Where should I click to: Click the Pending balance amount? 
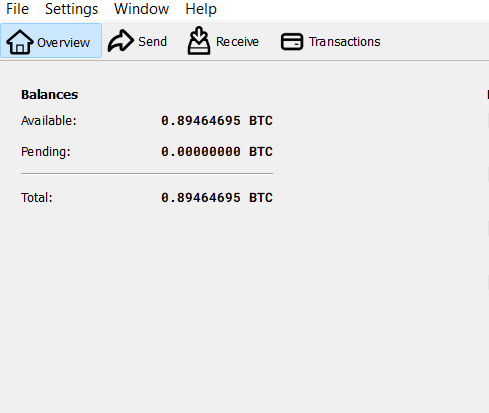tap(217, 152)
